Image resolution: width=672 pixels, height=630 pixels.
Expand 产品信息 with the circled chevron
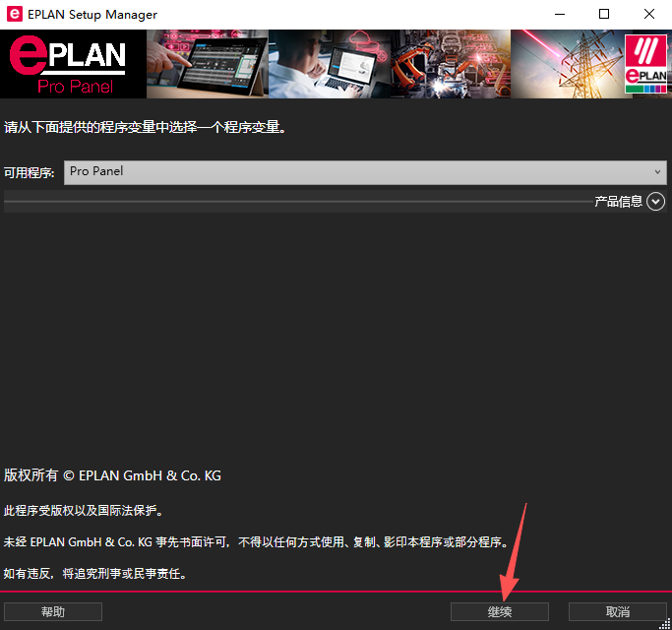click(655, 201)
